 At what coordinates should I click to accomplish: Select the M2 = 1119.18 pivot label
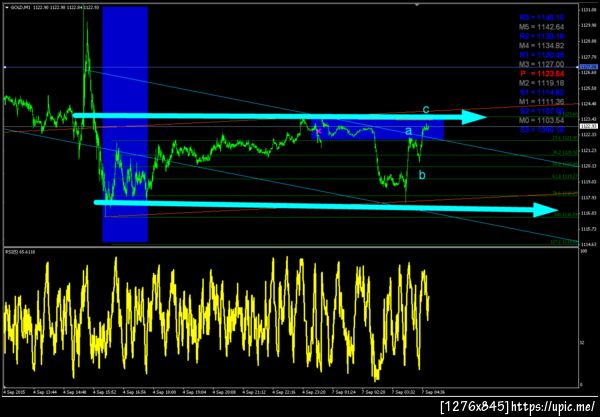pos(541,83)
